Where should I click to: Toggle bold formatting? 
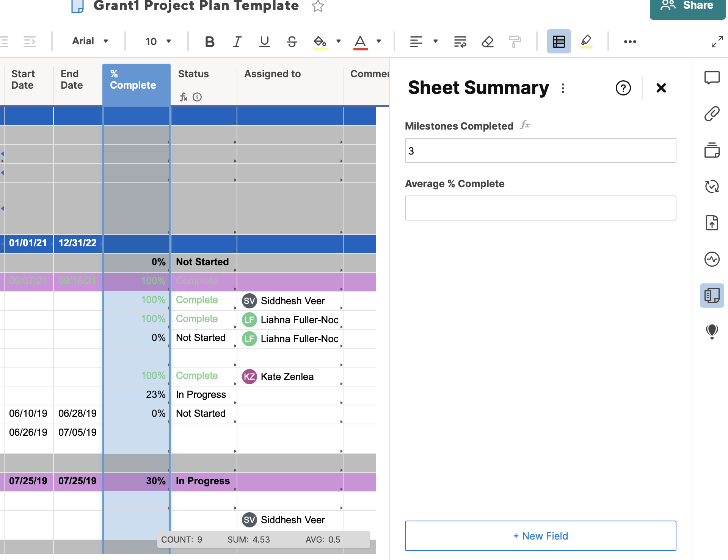[209, 42]
